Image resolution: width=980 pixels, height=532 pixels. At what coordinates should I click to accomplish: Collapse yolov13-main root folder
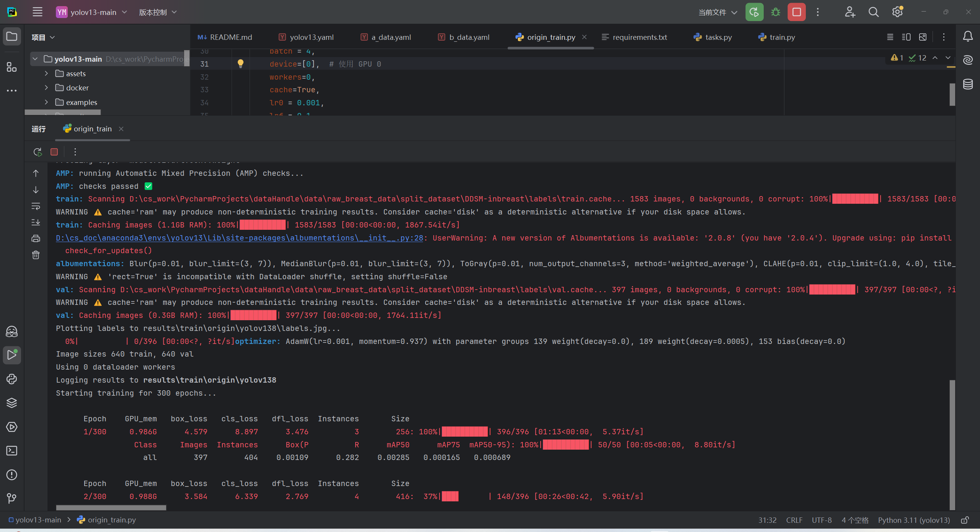pos(35,59)
